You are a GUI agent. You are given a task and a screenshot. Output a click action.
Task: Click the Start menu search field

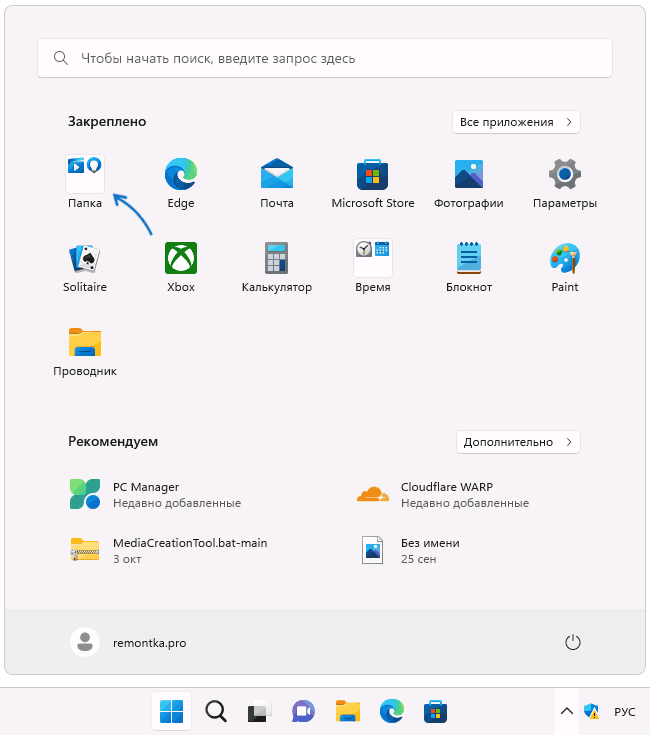(325, 58)
